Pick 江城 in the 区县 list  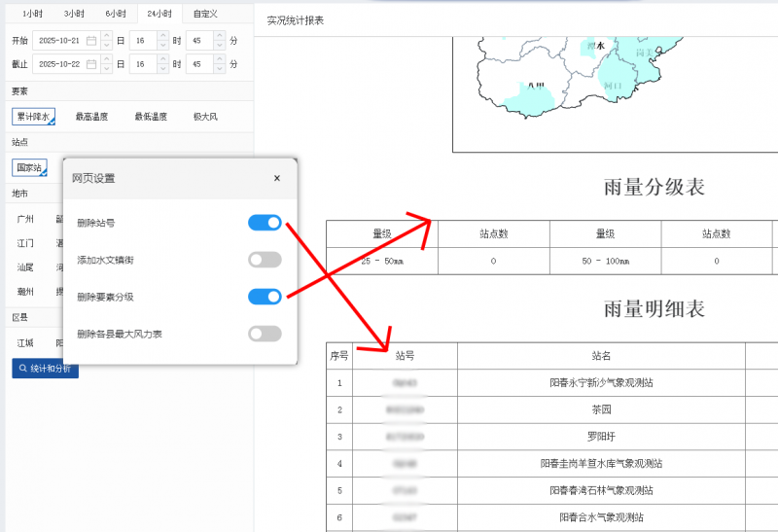(x=26, y=342)
